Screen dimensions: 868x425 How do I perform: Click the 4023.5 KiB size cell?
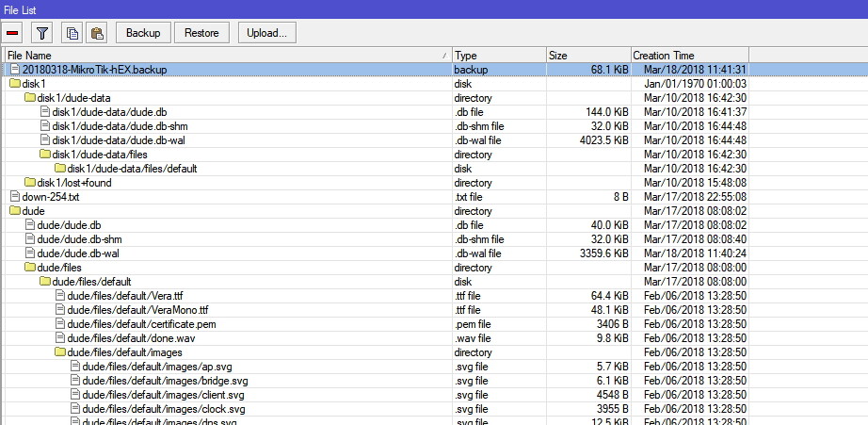point(604,140)
